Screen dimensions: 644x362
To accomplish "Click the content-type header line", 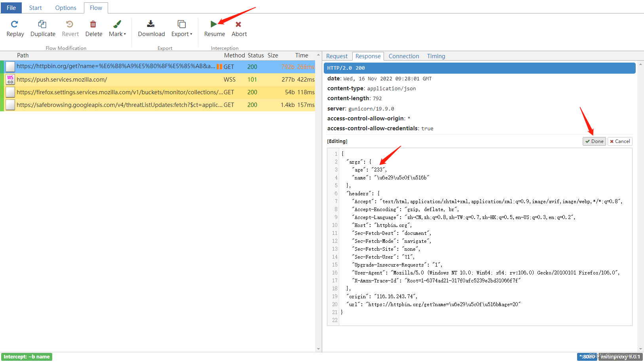I will (371, 88).
